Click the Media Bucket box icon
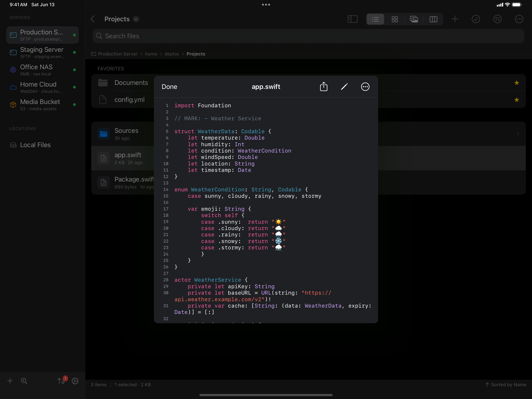This screenshot has height=399, width=532. [x=13, y=105]
